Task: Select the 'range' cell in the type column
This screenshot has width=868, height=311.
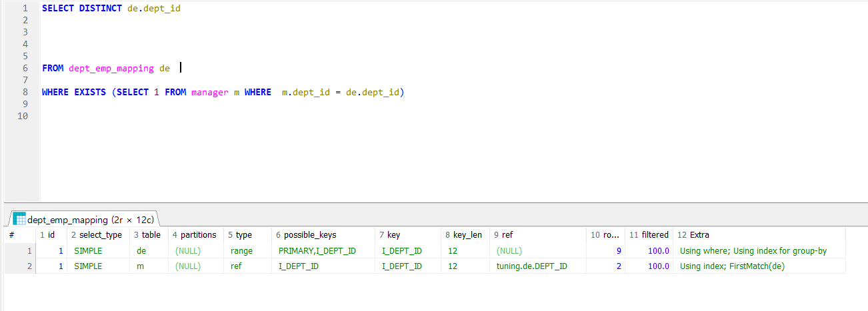Action: click(241, 251)
